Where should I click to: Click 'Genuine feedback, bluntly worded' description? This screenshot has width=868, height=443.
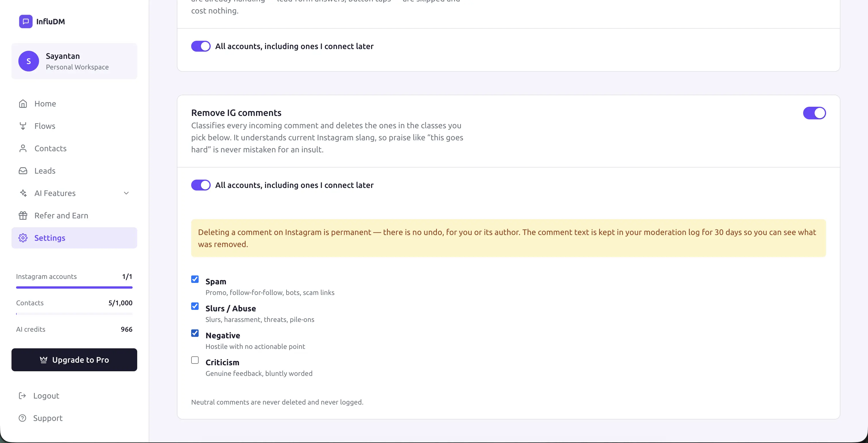click(259, 373)
